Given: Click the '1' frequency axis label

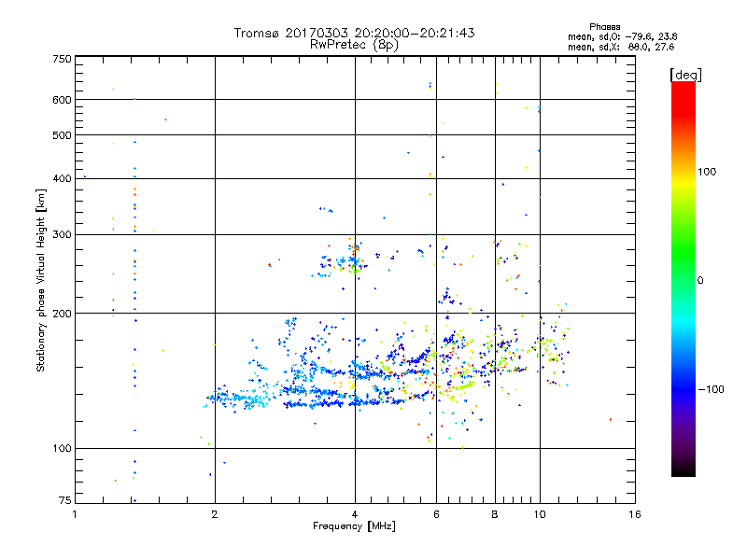Looking at the screenshot, I should [x=75, y=514].
